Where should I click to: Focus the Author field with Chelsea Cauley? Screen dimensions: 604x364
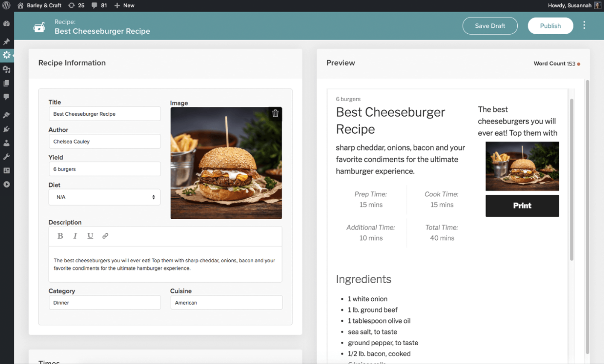(x=105, y=141)
